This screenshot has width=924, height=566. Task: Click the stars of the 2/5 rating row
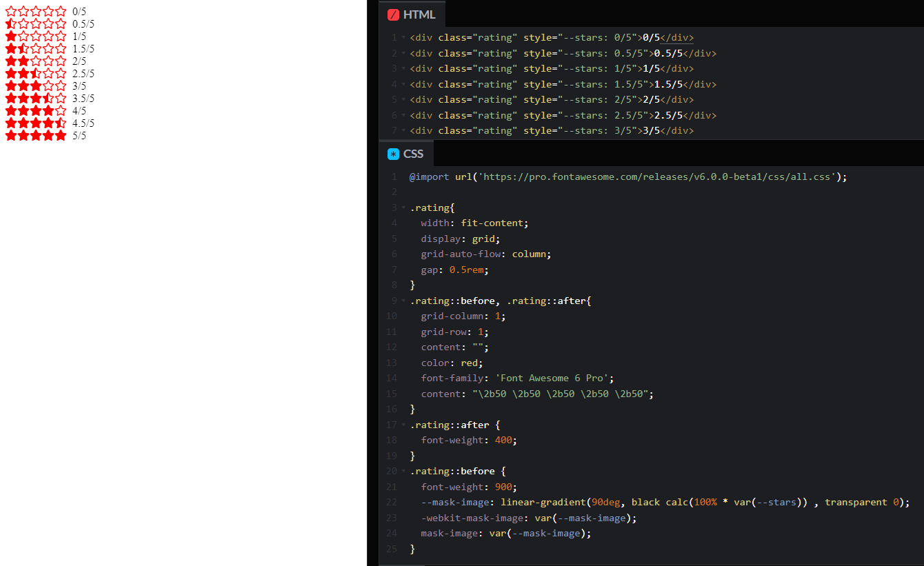point(36,61)
